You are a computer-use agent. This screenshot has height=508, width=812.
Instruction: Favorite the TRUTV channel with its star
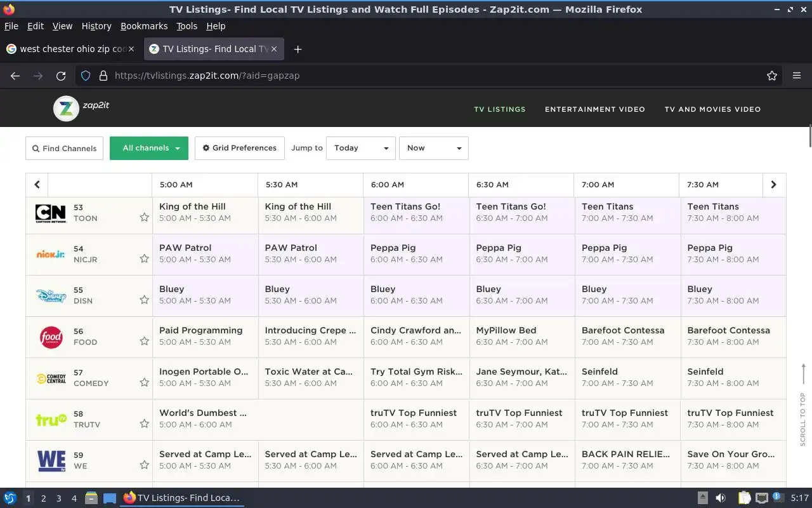pyautogui.click(x=144, y=424)
